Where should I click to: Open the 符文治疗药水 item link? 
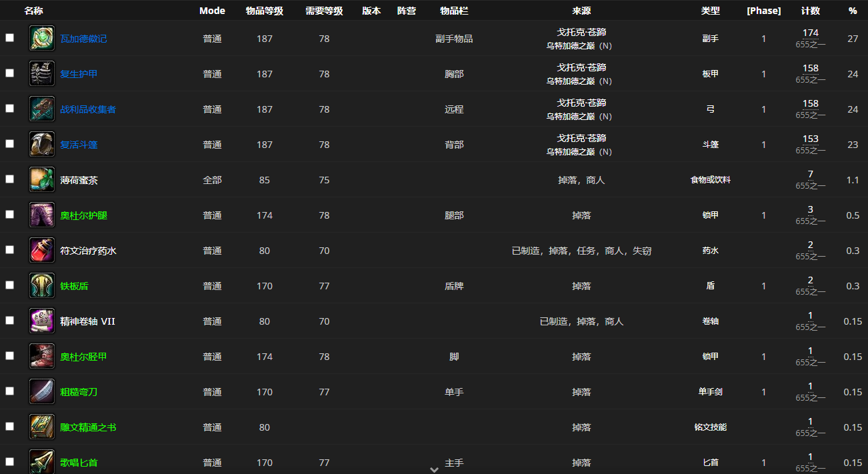88,251
